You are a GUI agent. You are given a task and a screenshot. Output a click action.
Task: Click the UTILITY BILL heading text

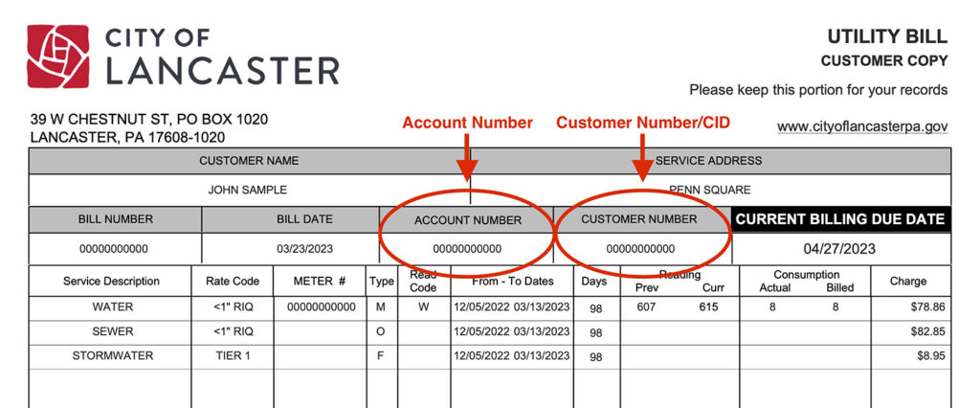[x=887, y=37]
